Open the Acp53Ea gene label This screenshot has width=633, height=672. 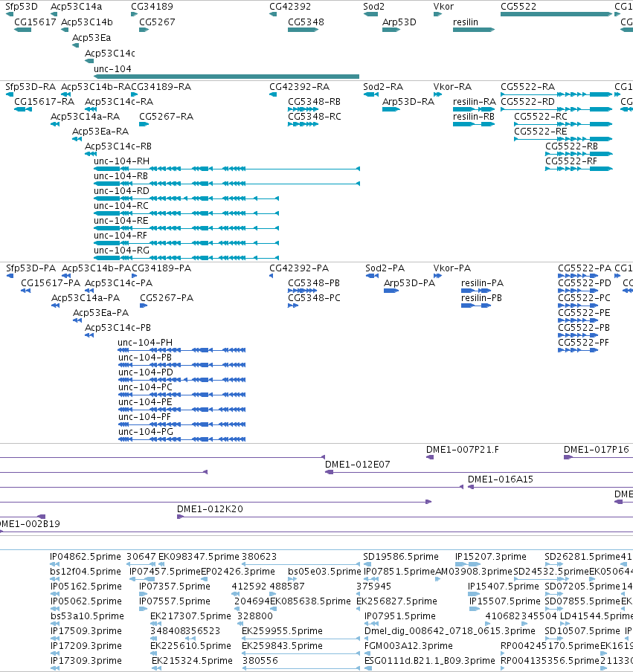91,38
